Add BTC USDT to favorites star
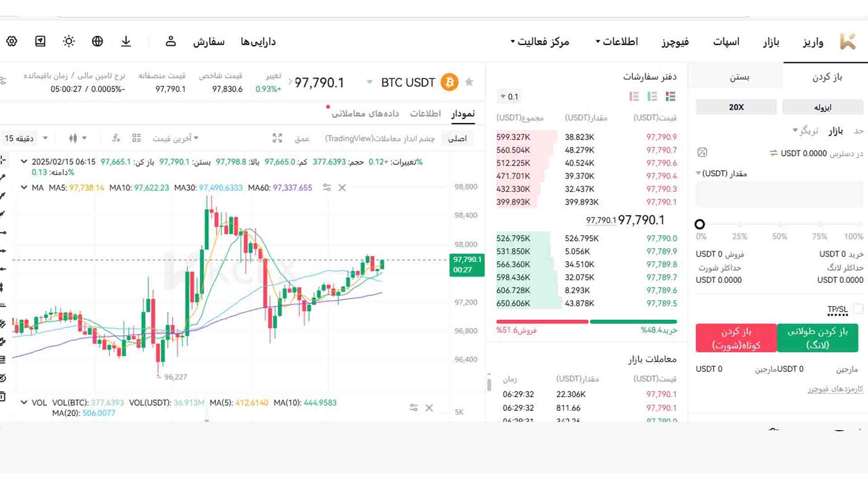The width and height of the screenshot is (868, 488). [469, 82]
